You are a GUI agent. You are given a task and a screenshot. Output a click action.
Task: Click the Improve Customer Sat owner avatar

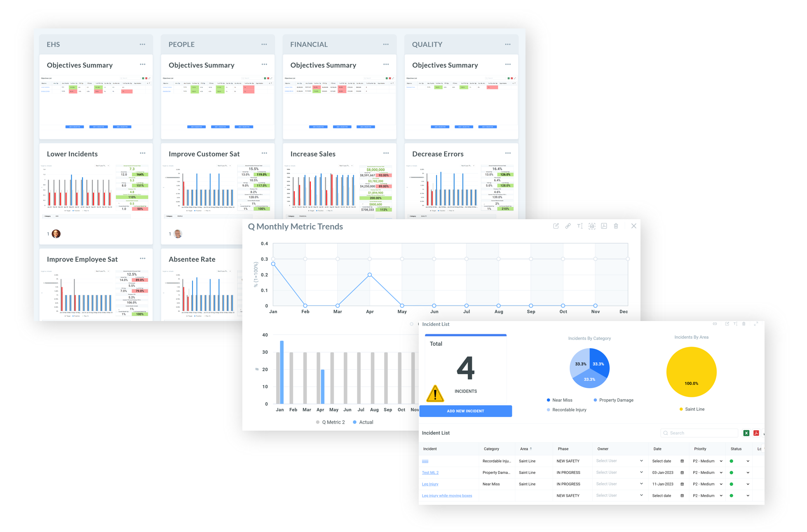(x=178, y=234)
